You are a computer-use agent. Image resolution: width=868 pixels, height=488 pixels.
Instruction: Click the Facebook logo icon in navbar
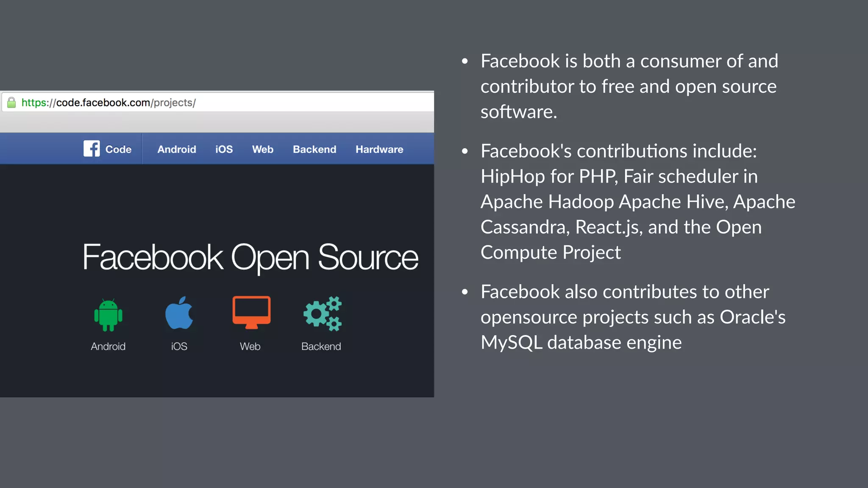pyautogui.click(x=92, y=149)
